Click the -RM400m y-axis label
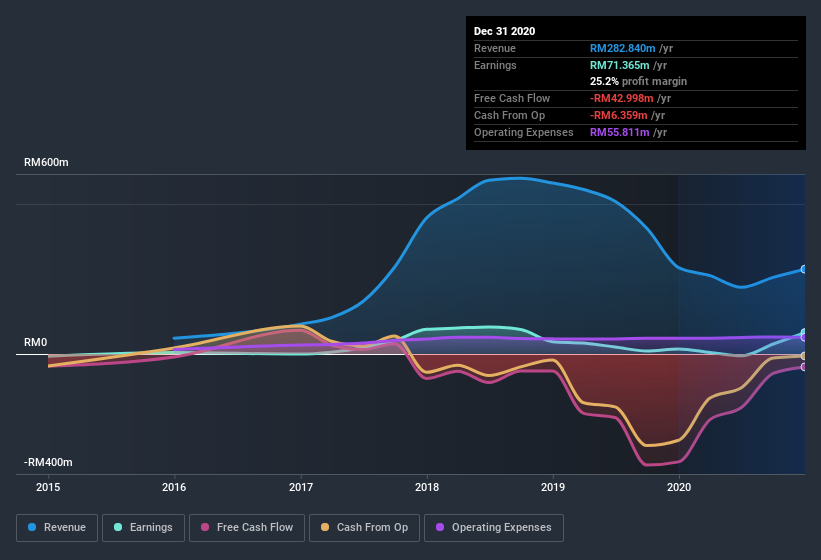 coord(48,462)
